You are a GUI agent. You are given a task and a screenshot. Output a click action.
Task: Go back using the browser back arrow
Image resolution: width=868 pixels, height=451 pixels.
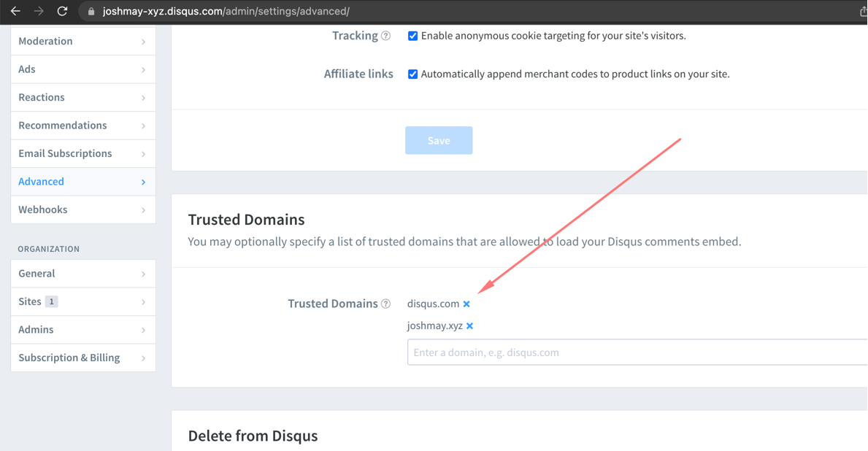point(17,11)
